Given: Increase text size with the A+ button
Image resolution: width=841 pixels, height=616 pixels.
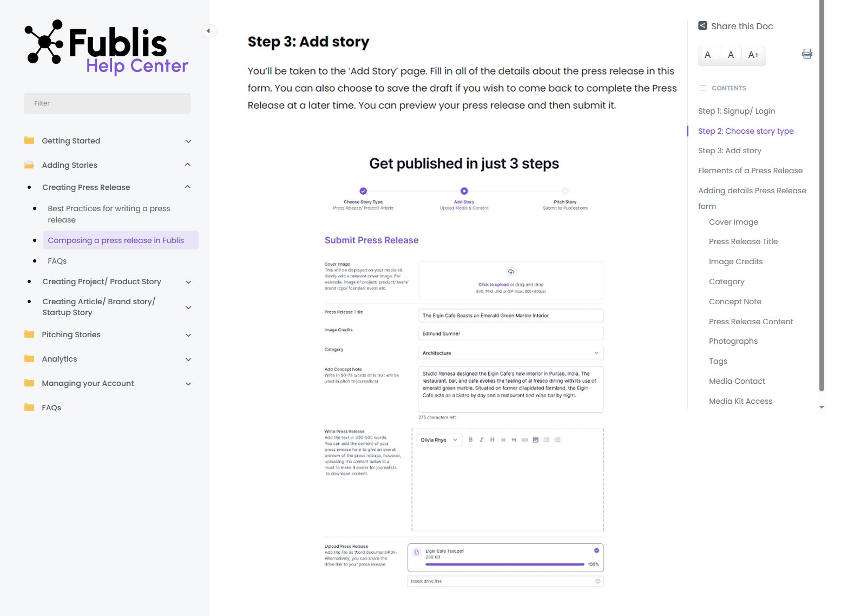Looking at the screenshot, I should 753,55.
